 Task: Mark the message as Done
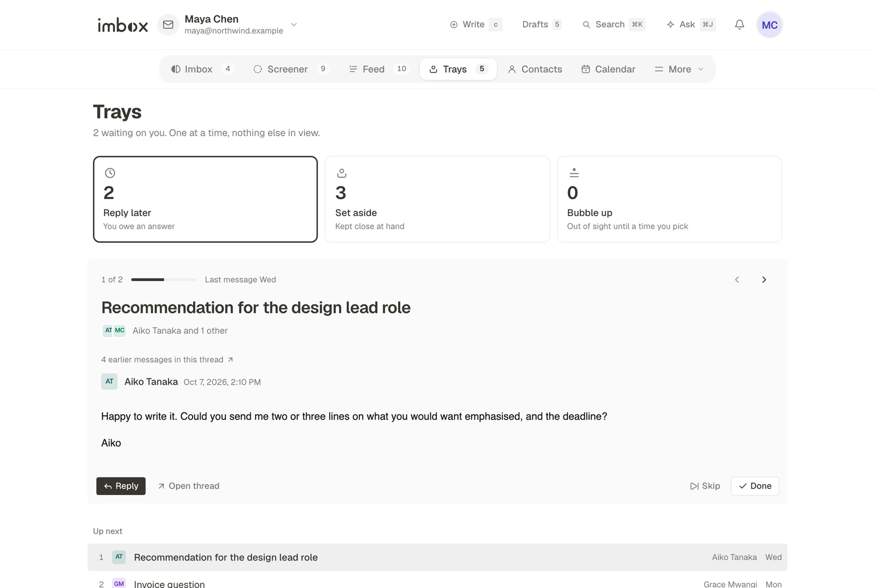pos(755,486)
